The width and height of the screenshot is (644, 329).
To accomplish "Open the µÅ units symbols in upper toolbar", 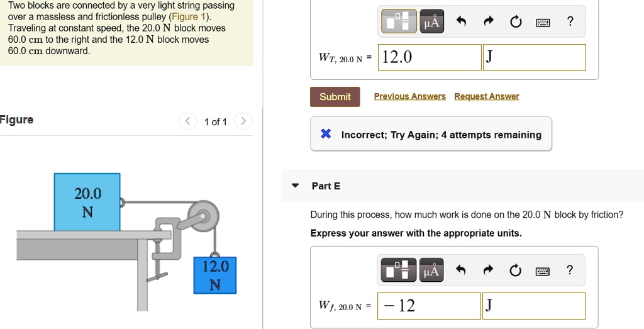I will pos(431,22).
